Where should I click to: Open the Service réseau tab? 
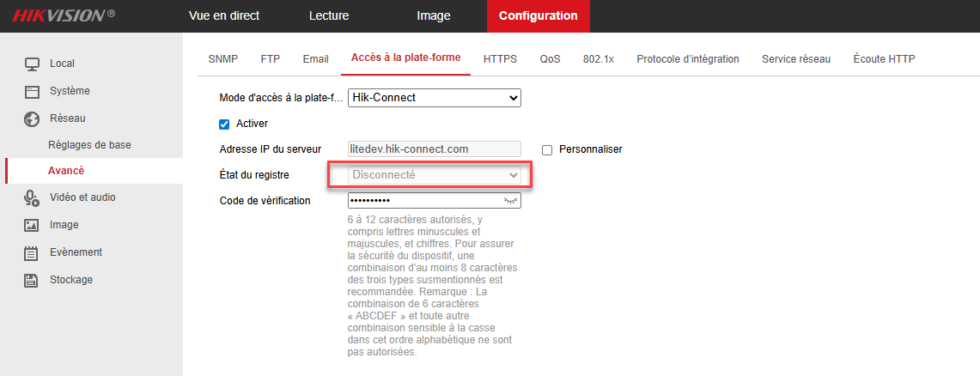(x=796, y=59)
